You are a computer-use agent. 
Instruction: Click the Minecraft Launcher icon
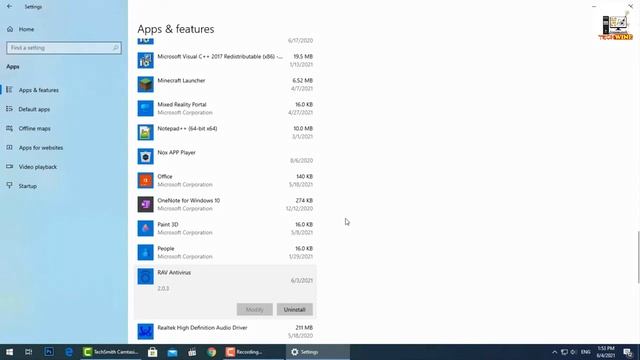tap(145, 84)
